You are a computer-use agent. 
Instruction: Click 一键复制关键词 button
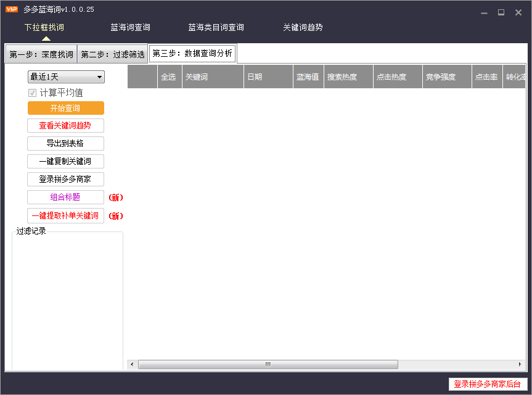pos(66,161)
